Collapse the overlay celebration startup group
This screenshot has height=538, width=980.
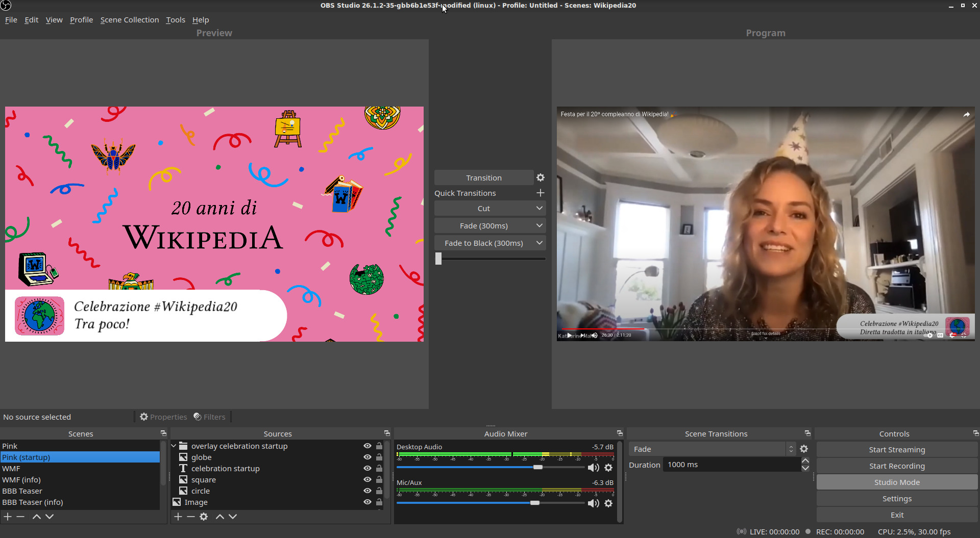pos(174,445)
